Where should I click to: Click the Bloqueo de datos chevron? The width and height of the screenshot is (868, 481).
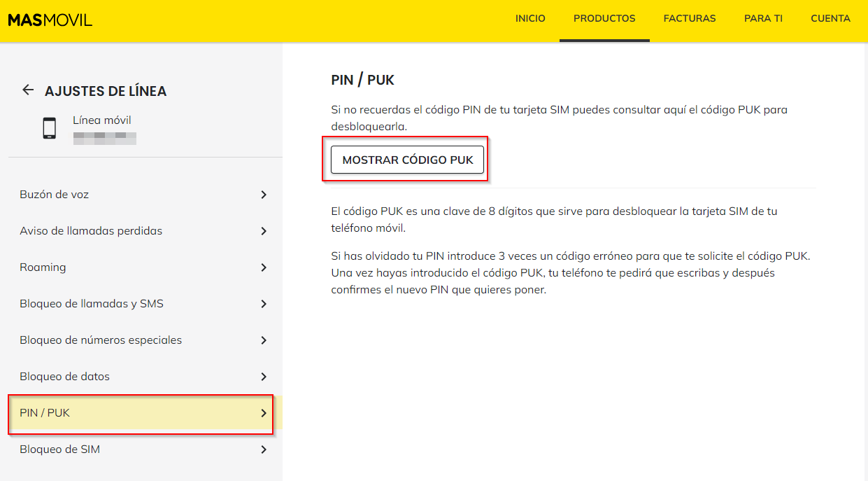tap(264, 377)
